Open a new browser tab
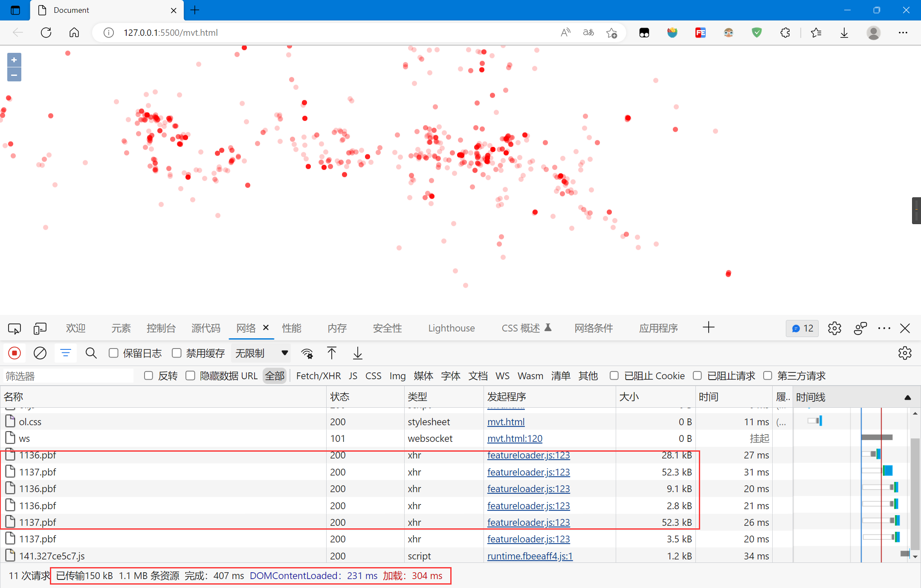The height and width of the screenshot is (588, 921). click(x=195, y=10)
